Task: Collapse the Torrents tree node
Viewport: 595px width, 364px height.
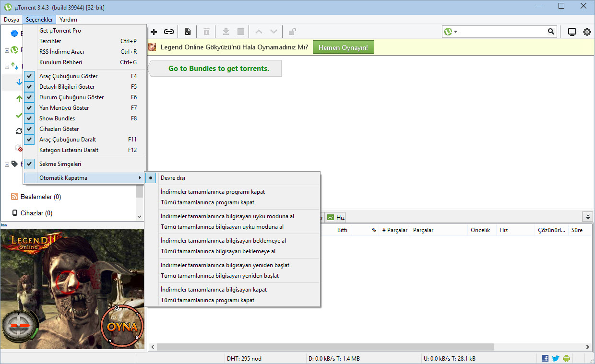Action: pos(7,66)
